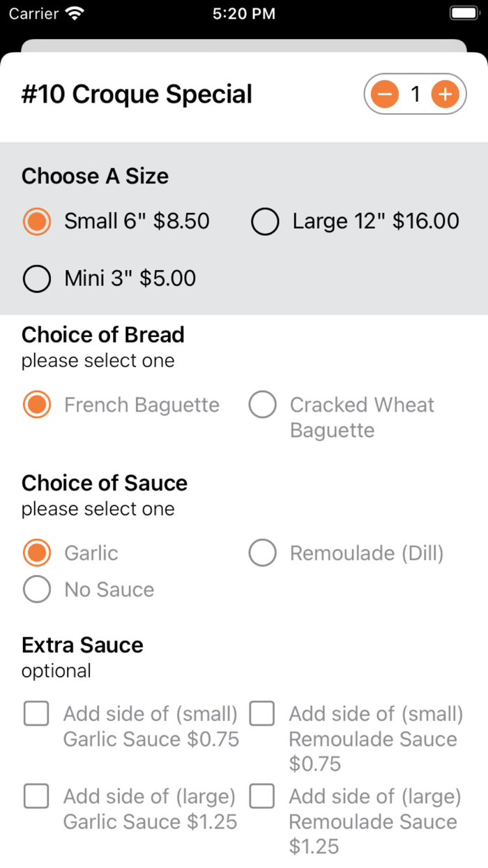Check Add side of (small) Remoulade Sauce
The image size is (488, 868).
[261, 713]
